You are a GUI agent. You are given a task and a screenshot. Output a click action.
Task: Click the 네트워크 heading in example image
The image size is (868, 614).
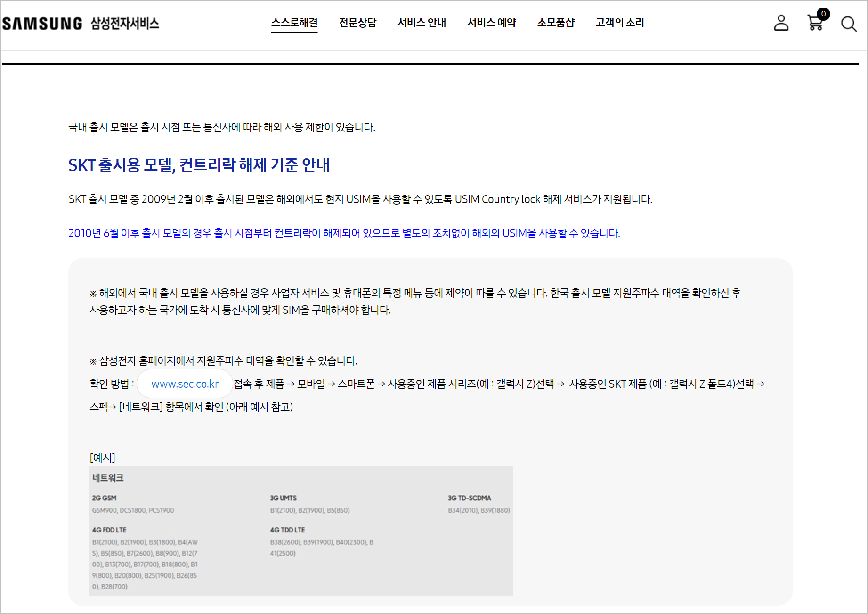[x=108, y=477]
